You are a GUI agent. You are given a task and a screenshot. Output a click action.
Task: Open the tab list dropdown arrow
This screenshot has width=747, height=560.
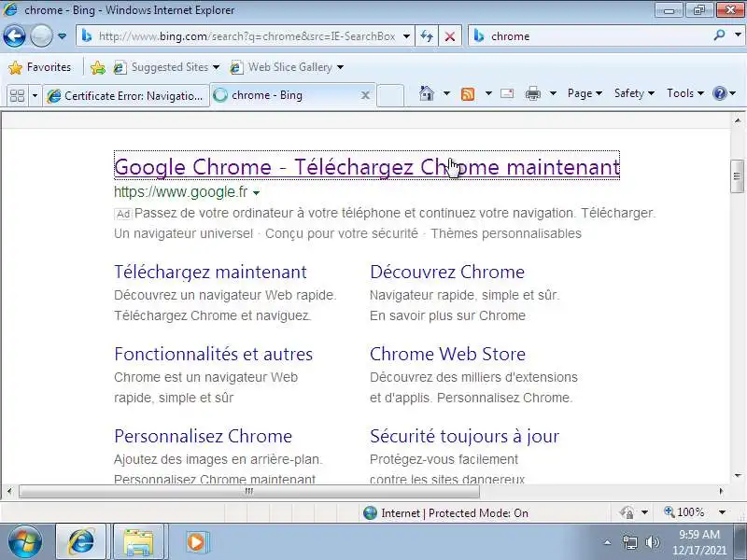point(35,96)
